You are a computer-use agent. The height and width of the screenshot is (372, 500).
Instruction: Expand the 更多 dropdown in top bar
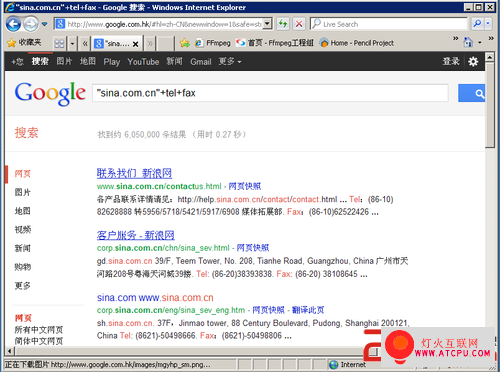click(x=230, y=62)
